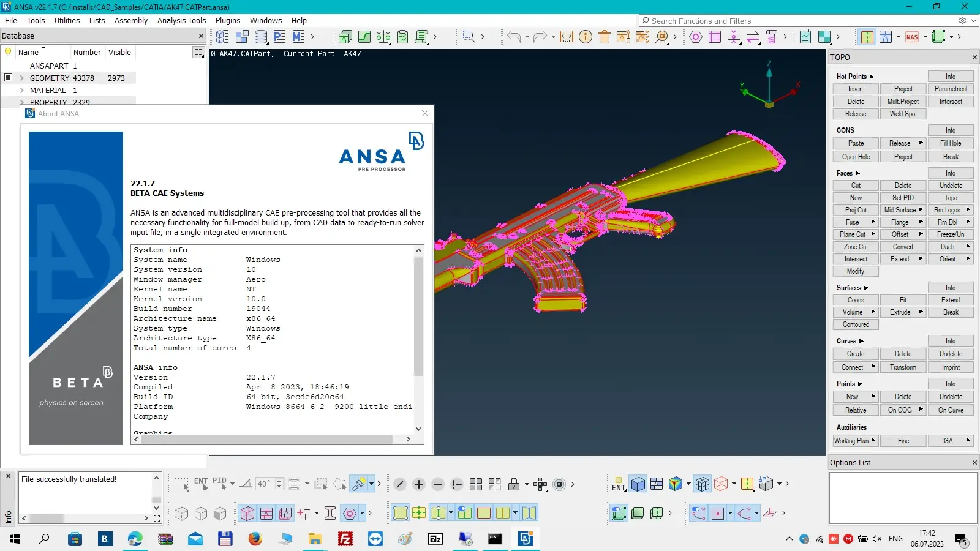Expand the MATERIAL tree item

point(22,90)
